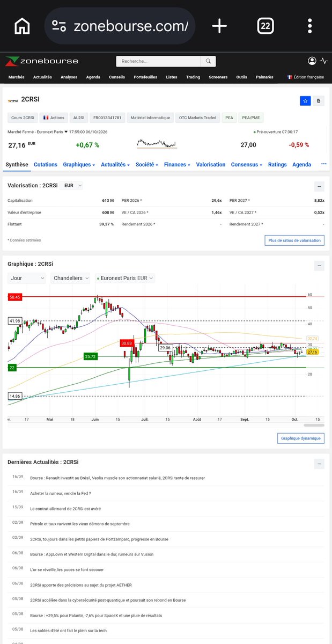Open news: Acheter la rumeur, vendre la Fed ?

61,493
